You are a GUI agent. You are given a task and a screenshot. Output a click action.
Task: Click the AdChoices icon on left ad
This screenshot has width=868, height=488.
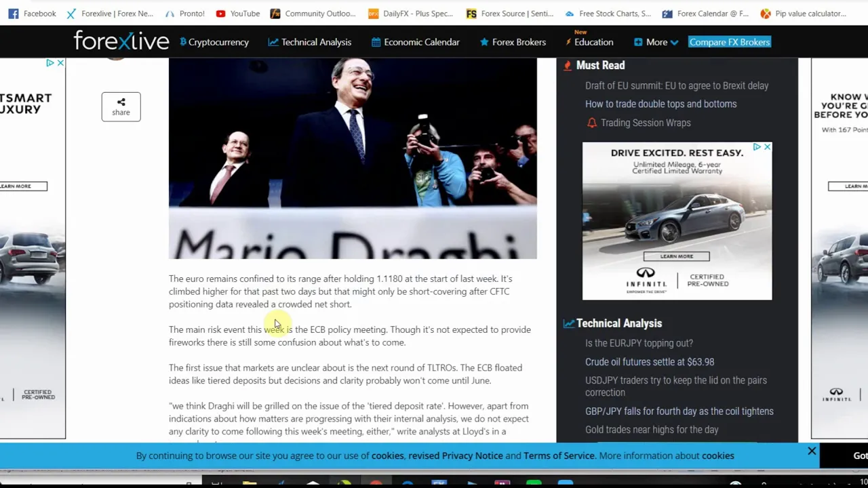pyautogui.click(x=50, y=63)
